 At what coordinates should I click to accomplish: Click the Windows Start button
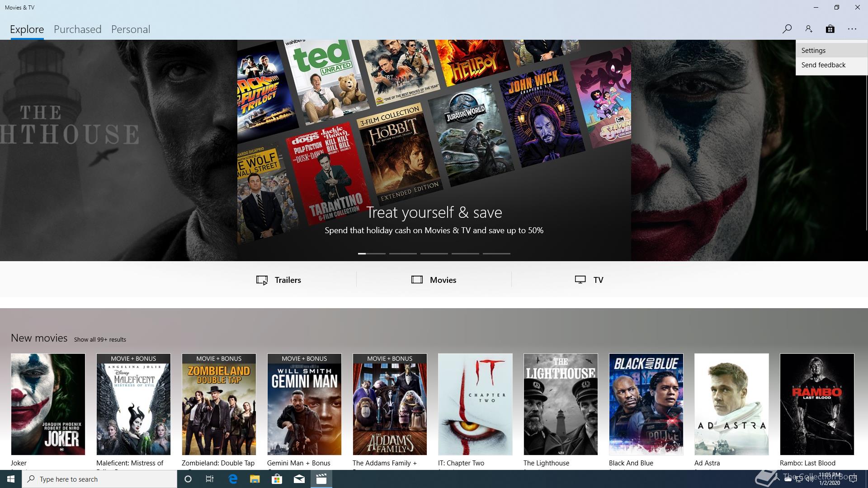point(11,479)
